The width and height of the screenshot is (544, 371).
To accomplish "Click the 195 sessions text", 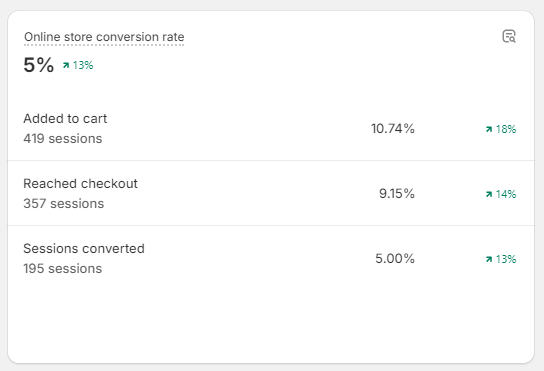I will [x=63, y=268].
